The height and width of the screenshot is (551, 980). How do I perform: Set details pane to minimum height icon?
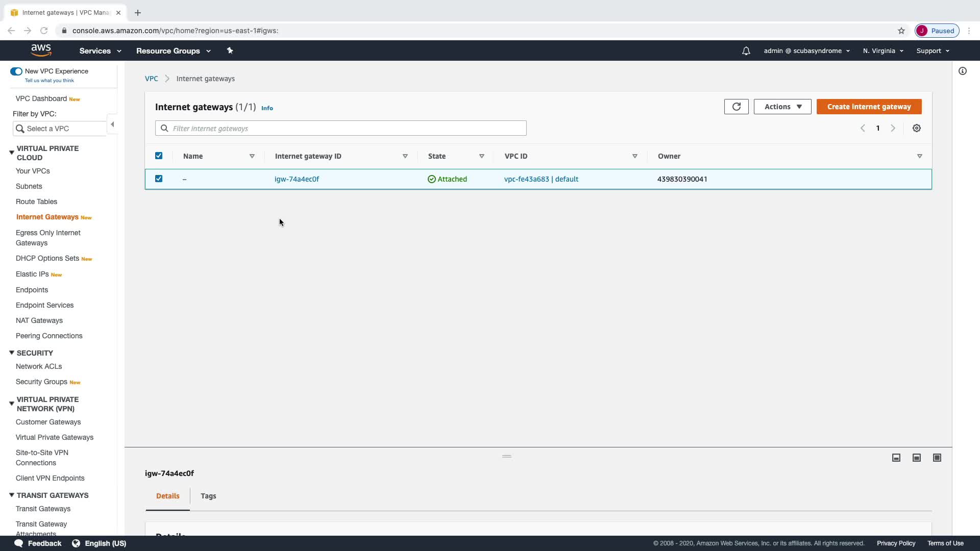pyautogui.click(x=896, y=458)
